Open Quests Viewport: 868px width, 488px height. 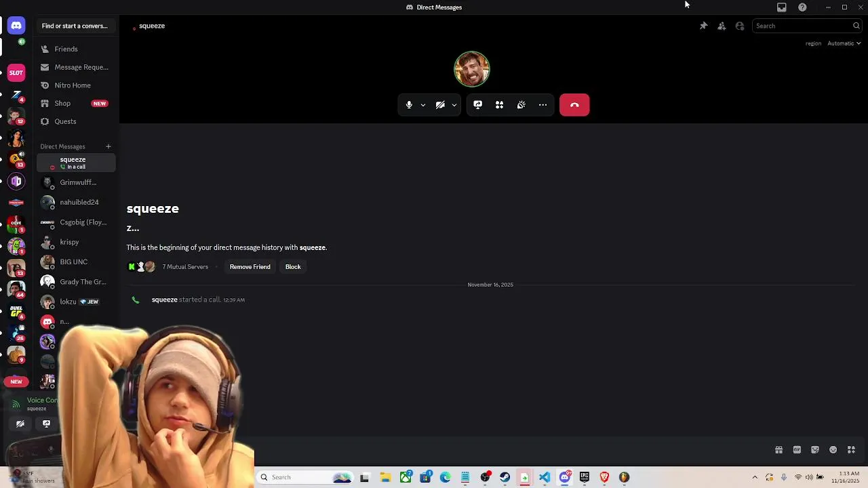(76, 121)
